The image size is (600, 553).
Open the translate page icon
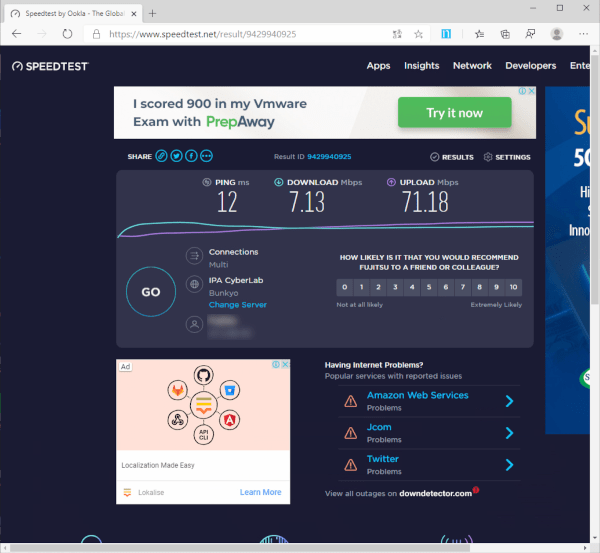point(397,34)
